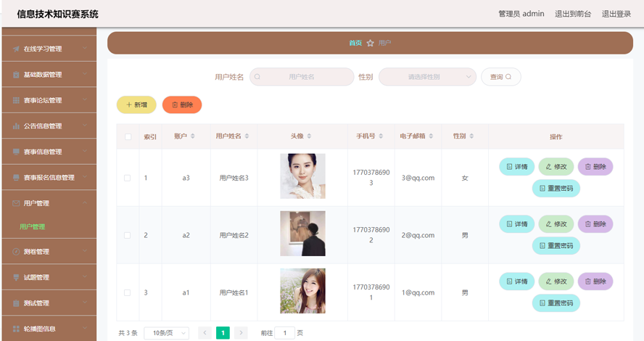The height and width of the screenshot is (341, 644).
Task: Click the monitor icon beside 赛事信息管理
Action: (x=16, y=152)
